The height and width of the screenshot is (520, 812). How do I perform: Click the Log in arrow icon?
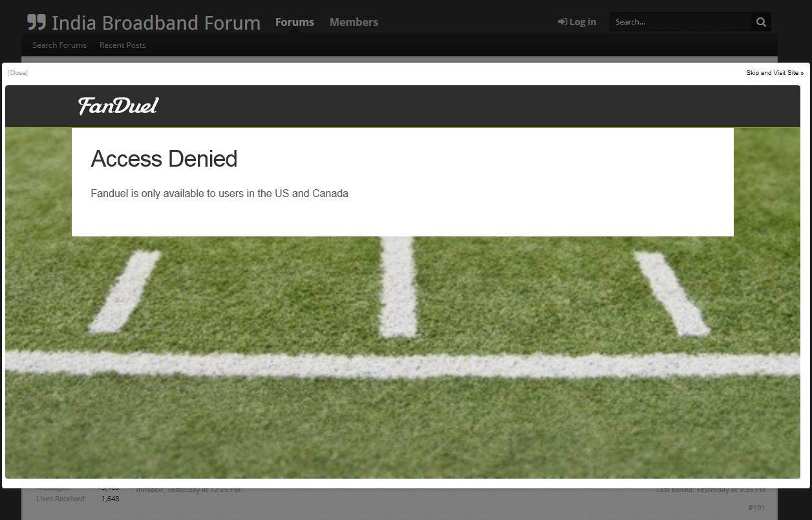point(562,22)
